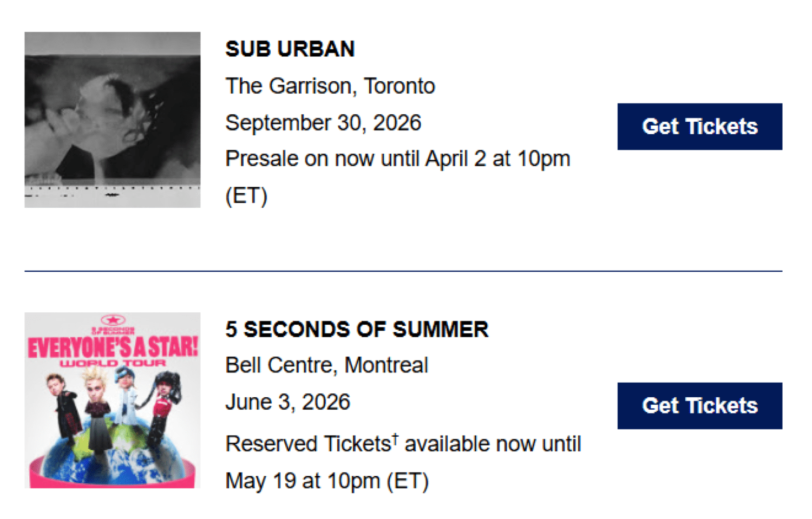
Task: Click the (ET) text under Sub Urban presale
Action: point(246,196)
